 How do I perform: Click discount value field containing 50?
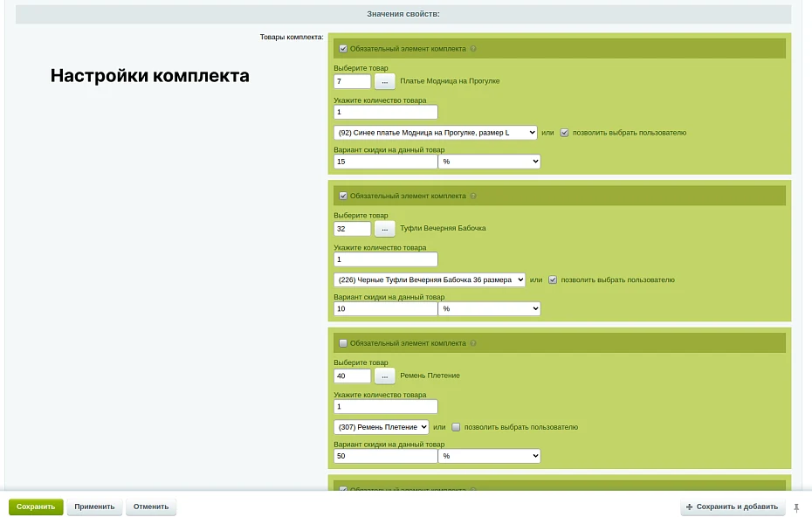[x=385, y=456]
